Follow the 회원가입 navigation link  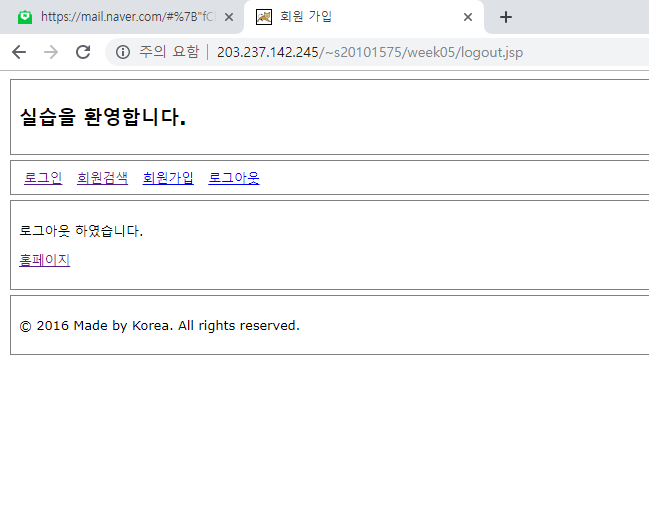tap(168, 178)
